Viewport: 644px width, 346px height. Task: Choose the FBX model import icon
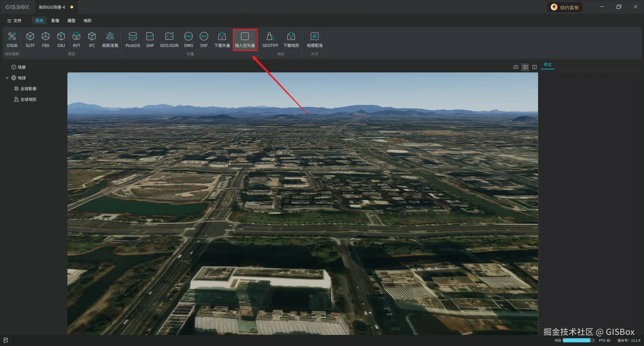click(x=46, y=40)
